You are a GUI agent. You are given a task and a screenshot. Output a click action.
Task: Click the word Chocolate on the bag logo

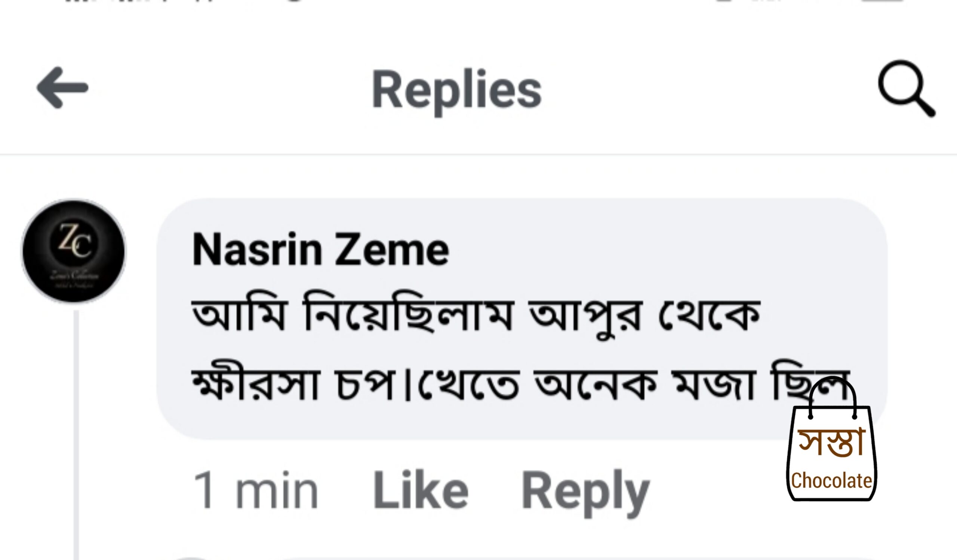coord(831,481)
